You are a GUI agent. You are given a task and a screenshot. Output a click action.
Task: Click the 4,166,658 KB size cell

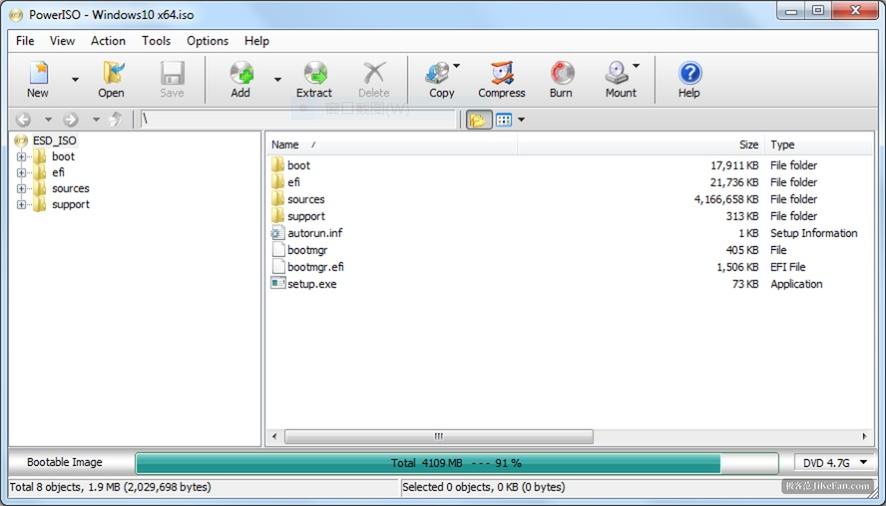726,199
